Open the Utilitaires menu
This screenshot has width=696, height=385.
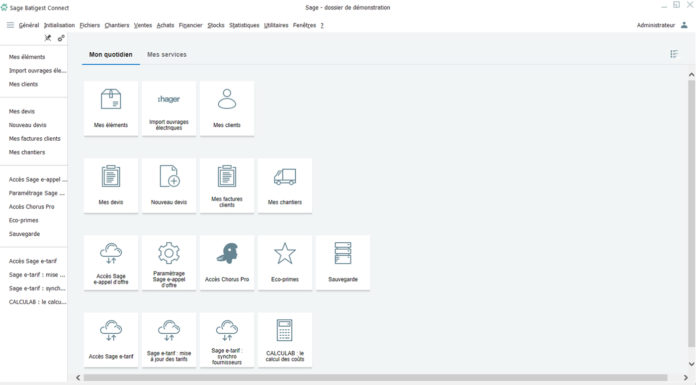click(276, 25)
